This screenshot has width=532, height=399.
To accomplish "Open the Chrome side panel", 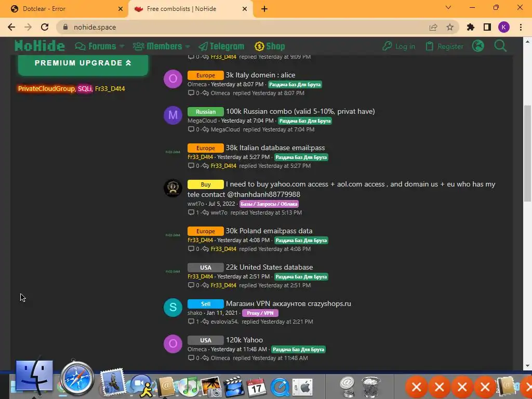I will click(x=487, y=27).
